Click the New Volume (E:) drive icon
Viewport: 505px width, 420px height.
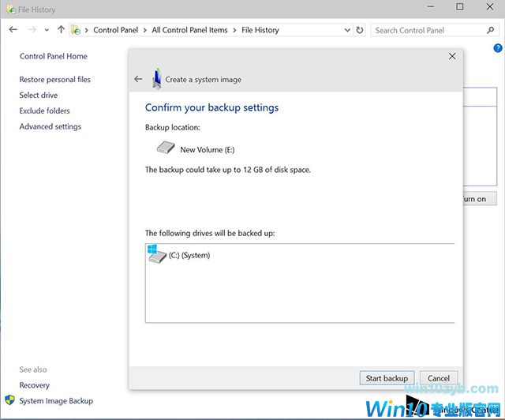[x=166, y=148]
